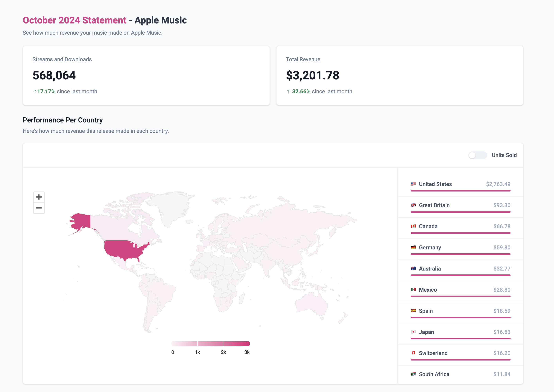Click the "$3,201.78" total revenue figure
554x392 pixels.
pyautogui.click(x=313, y=75)
